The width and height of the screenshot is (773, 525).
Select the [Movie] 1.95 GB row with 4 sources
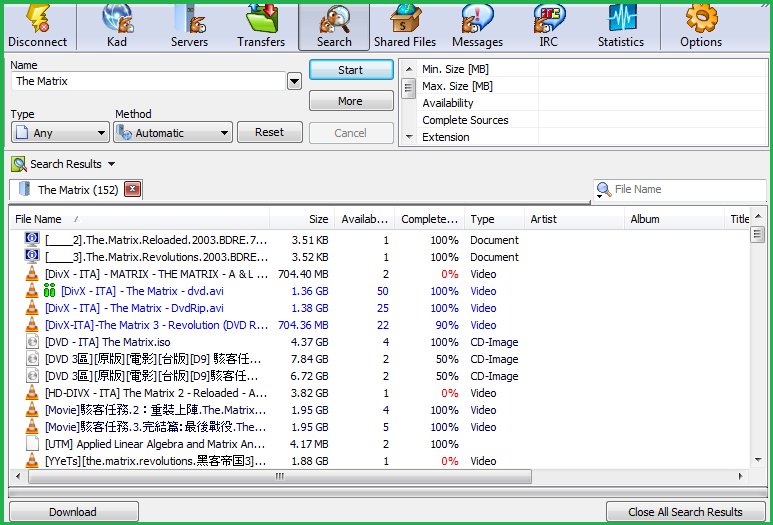tap(380, 410)
